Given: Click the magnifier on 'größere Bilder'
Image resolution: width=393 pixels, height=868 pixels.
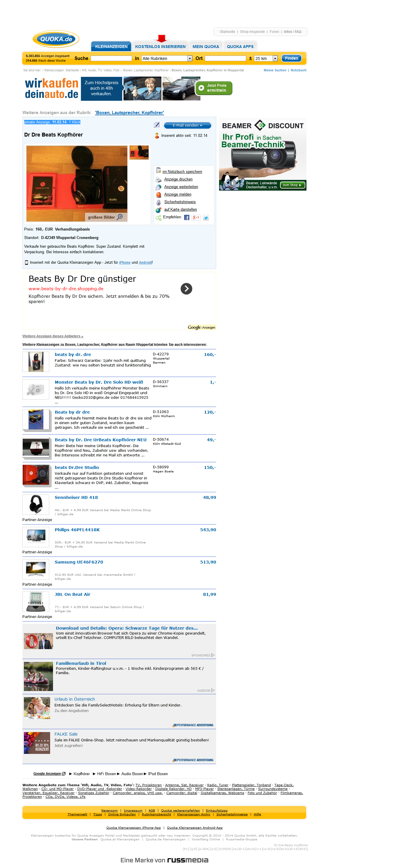Looking at the screenshot, I should pyautogui.click(x=120, y=217).
